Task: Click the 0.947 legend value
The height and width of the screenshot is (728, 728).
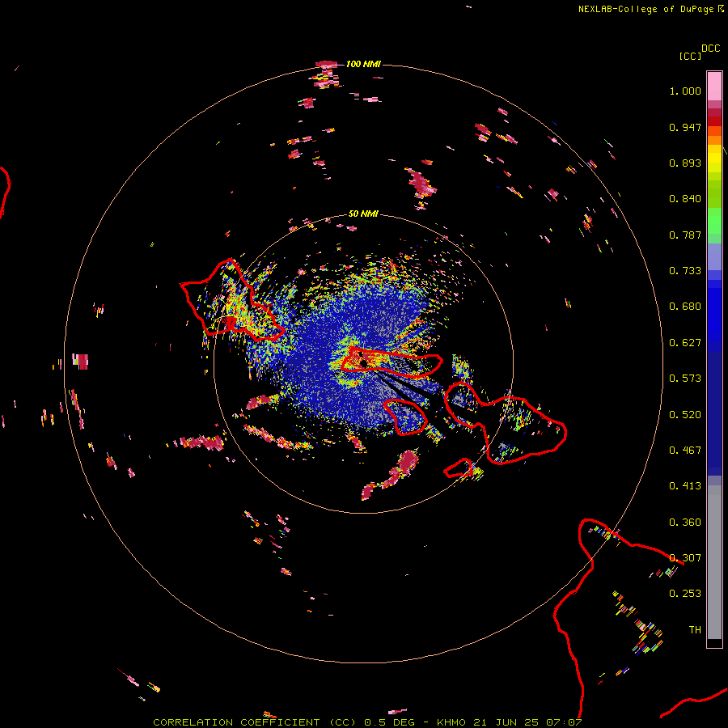Action: [x=685, y=127]
